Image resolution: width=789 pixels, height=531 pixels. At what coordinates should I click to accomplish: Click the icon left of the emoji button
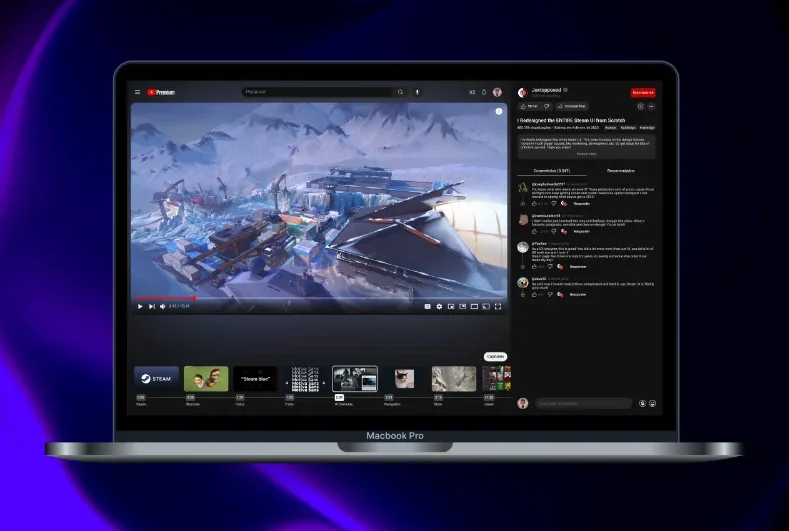coord(642,403)
